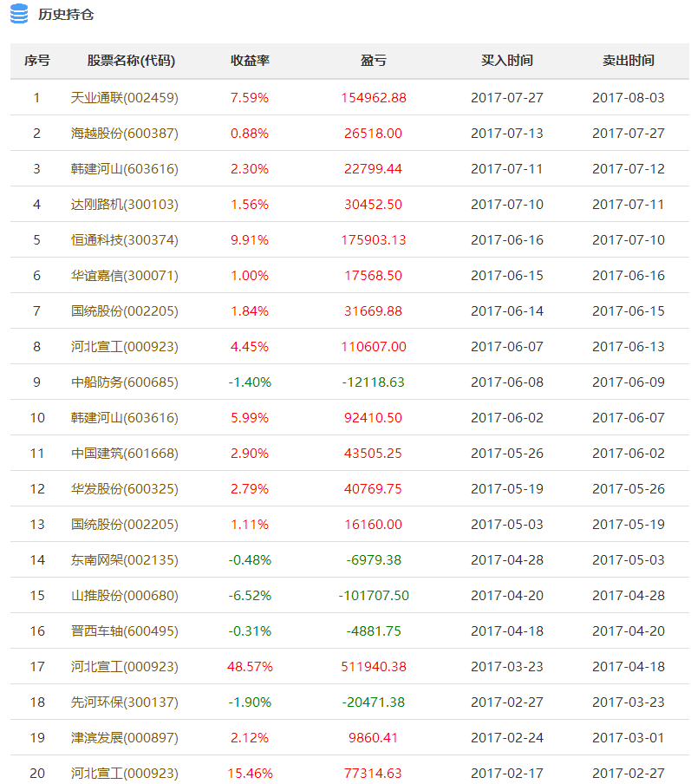Select the -6.52% return value
Screen dimensions: 691x784
(250, 595)
